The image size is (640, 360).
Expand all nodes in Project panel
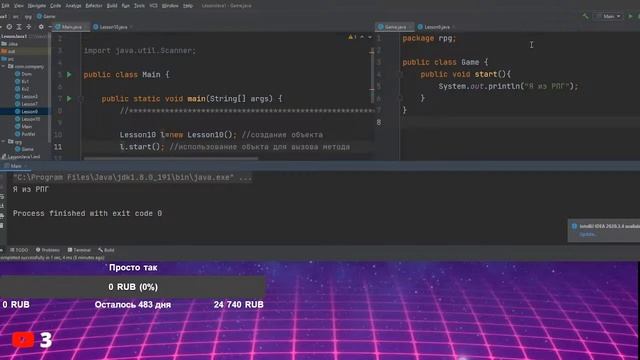[19, 27]
